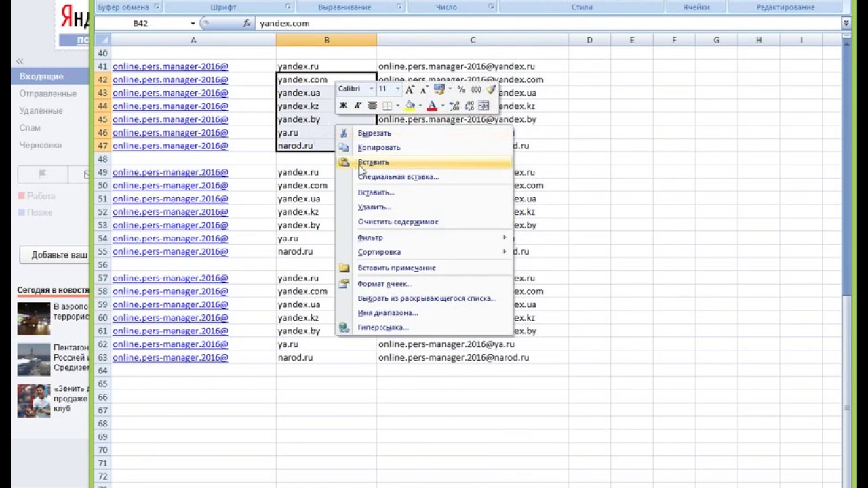The width and height of the screenshot is (868, 488).
Task: Open the Шрифт group dialog launcher
Action: pos(288,7)
